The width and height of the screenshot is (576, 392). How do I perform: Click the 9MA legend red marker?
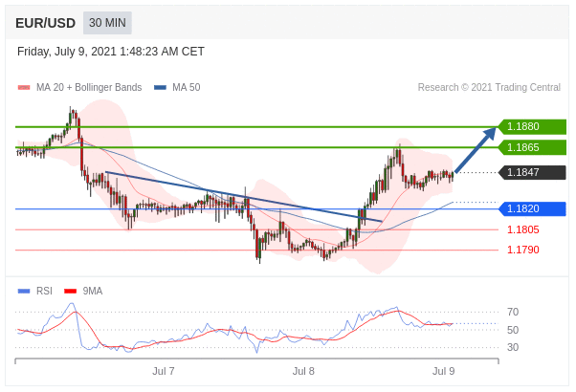[x=70, y=292]
